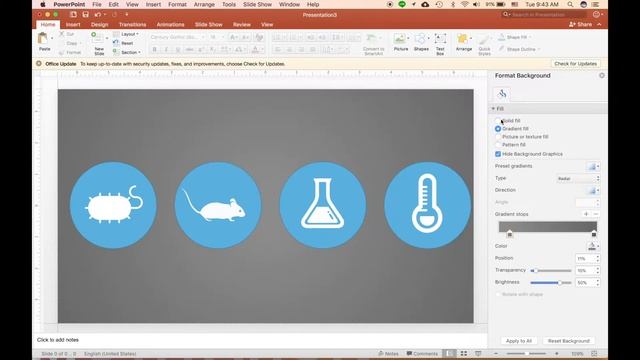Click the Wi-Fi icon in menu bar
The width and height of the screenshot is (640, 360).
pos(464,4)
